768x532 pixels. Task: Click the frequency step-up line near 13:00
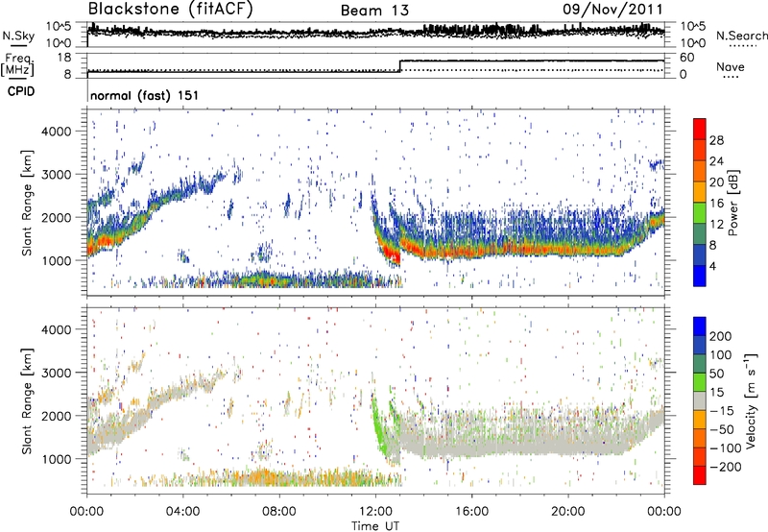pyautogui.click(x=400, y=66)
